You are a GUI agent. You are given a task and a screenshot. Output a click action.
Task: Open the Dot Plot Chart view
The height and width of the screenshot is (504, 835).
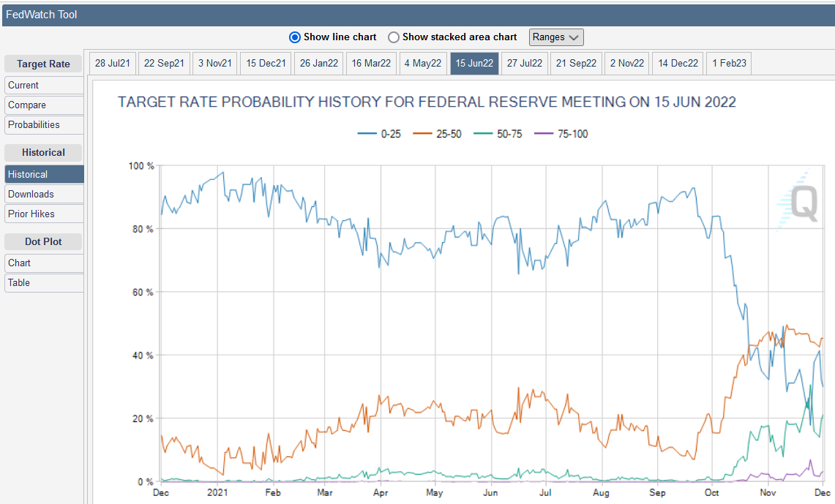(x=44, y=263)
